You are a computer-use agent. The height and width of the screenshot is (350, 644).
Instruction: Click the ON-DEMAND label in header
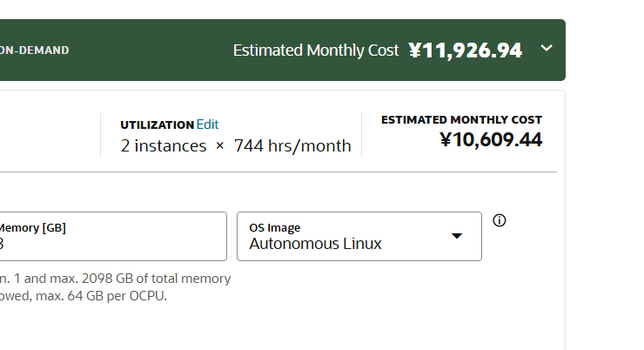(x=35, y=50)
